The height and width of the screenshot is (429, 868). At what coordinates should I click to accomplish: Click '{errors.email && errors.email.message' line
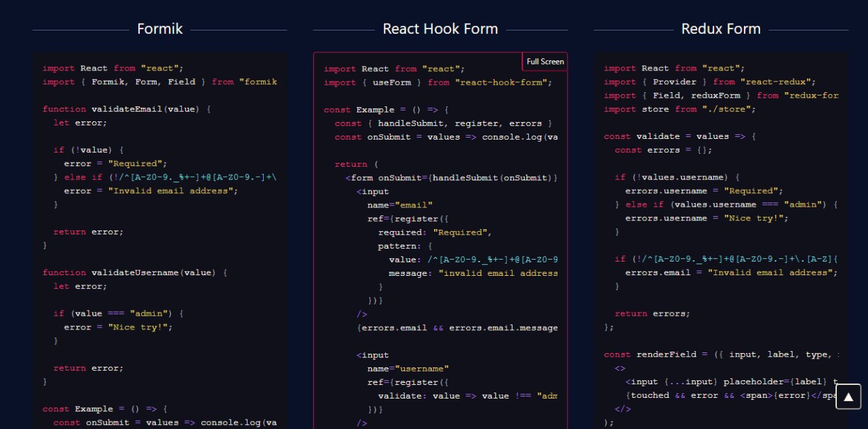pyautogui.click(x=457, y=328)
